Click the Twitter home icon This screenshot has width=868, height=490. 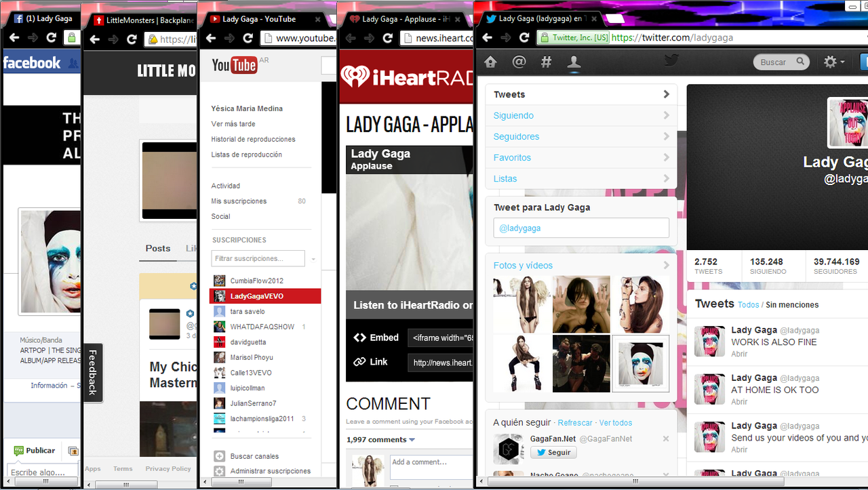[x=490, y=62]
